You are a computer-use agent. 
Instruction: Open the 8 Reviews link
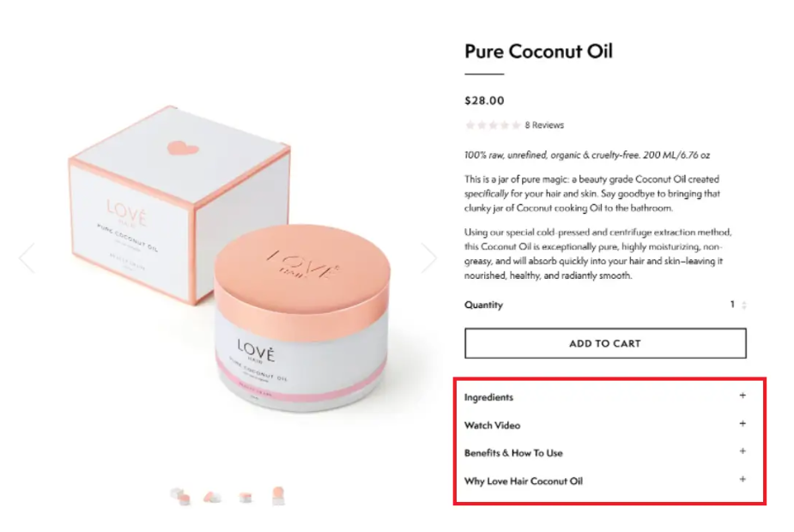pyautogui.click(x=544, y=125)
